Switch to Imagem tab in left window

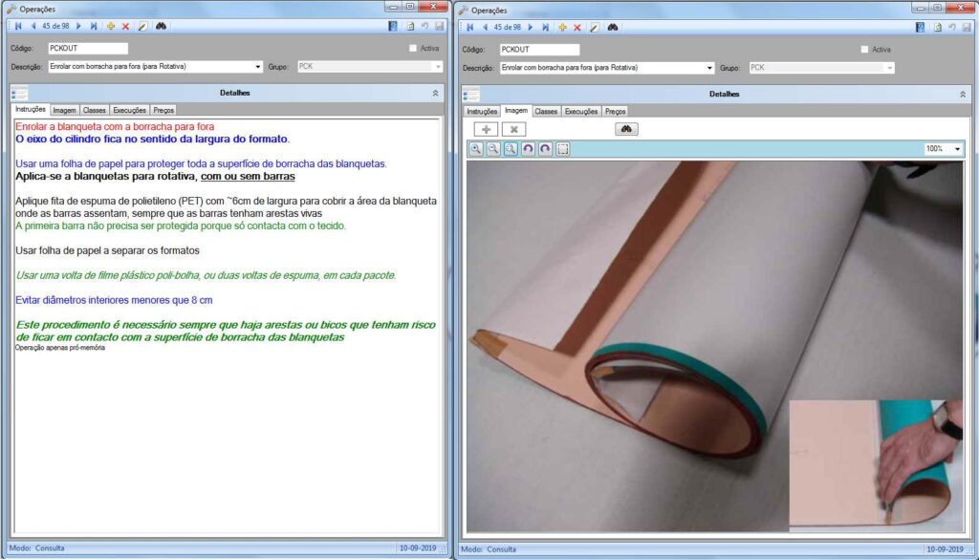pyautogui.click(x=64, y=111)
